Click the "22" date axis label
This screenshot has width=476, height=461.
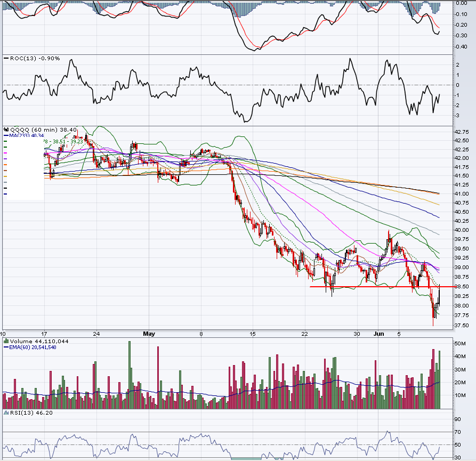coord(304,334)
